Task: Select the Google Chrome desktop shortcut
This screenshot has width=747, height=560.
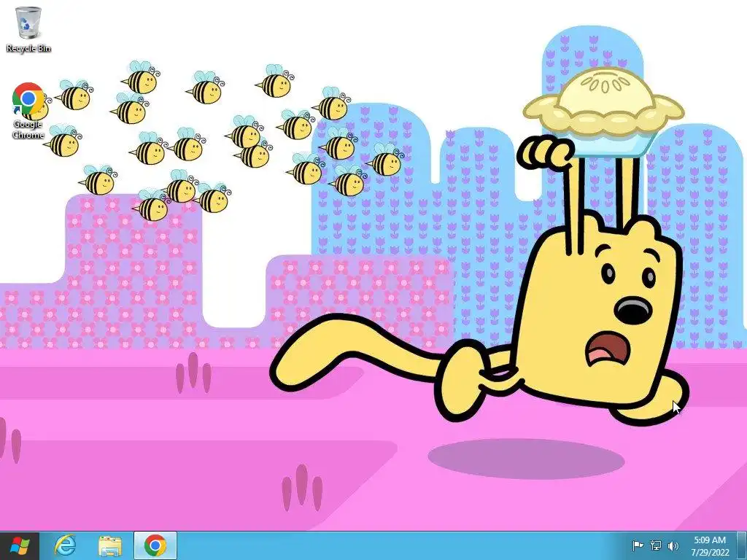Action: 28,111
